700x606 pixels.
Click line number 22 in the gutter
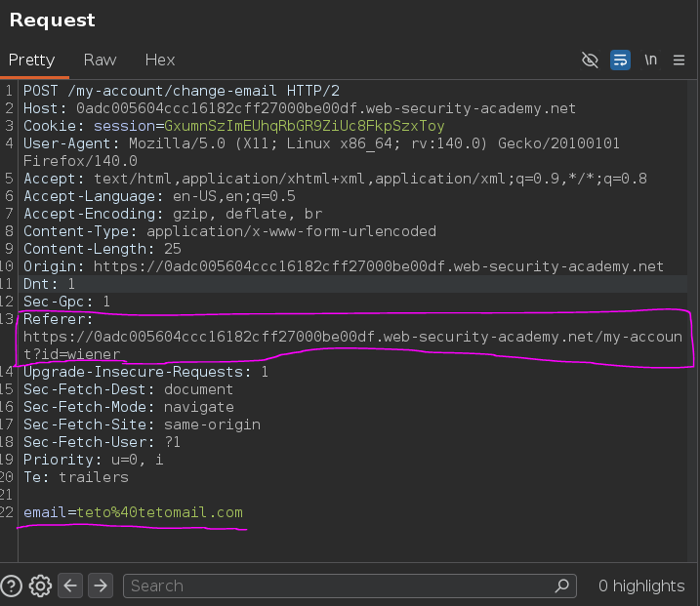point(7,512)
